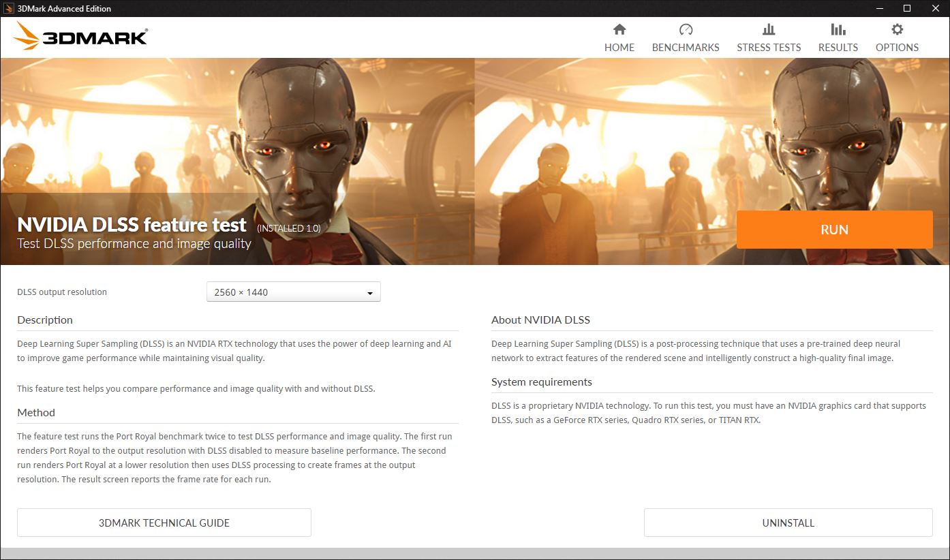
Task: Click the right DLSS comparison hero image
Action: coord(712,161)
